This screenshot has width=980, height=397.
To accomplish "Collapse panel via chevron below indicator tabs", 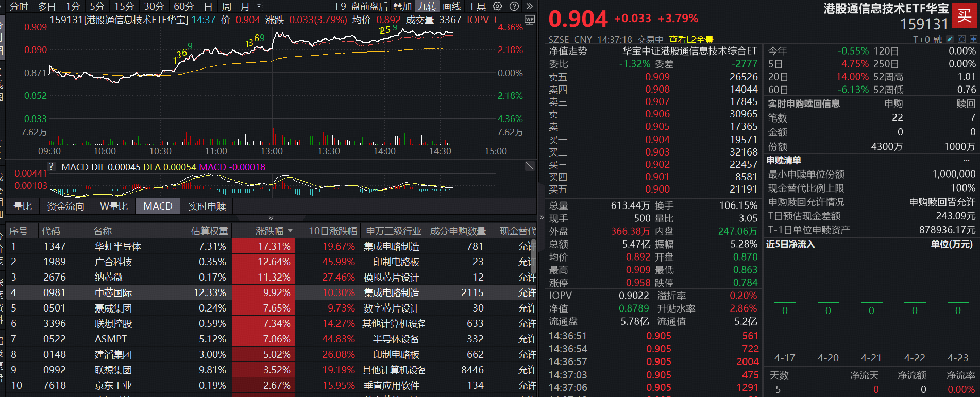I will point(271,218).
